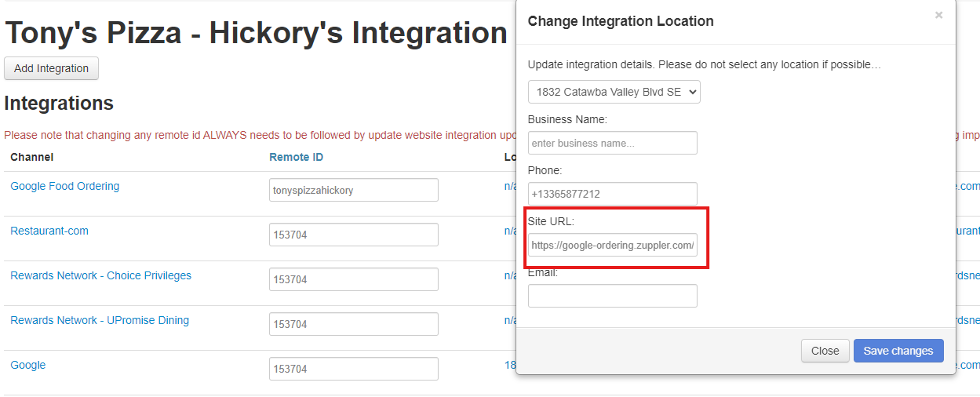The height and width of the screenshot is (397, 980).
Task: Close the Change Integration Location dialog via X
Action: pos(938,15)
